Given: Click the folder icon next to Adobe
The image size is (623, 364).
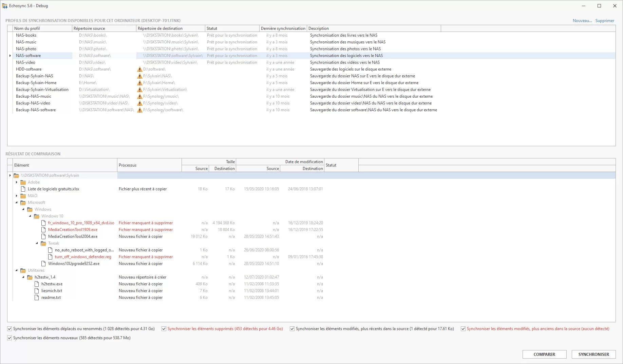Looking at the screenshot, I should 23,182.
